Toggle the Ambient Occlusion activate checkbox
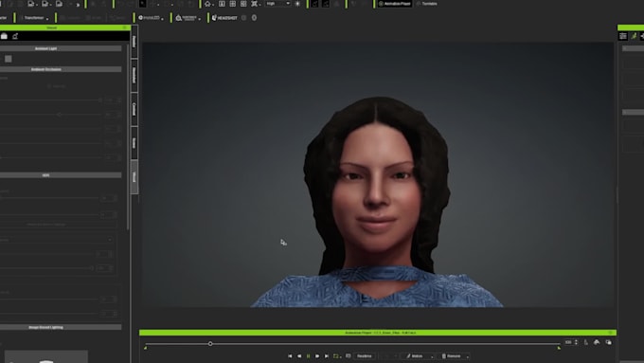Screen dimensions: 644x363 (x=49, y=86)
